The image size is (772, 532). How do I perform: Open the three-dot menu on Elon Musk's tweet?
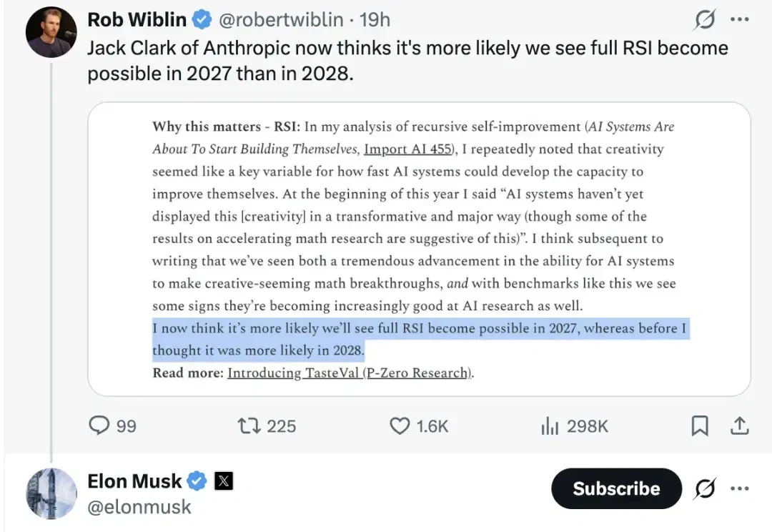coord(740,488)
